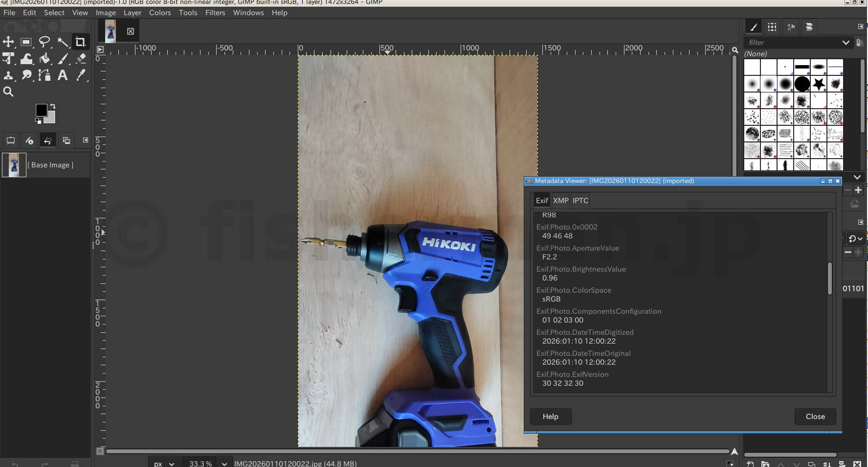868x467 pixels.
Task: Click the Help button in Metadata Viewer
Action: pyautogui.click(x=550, y=417)
